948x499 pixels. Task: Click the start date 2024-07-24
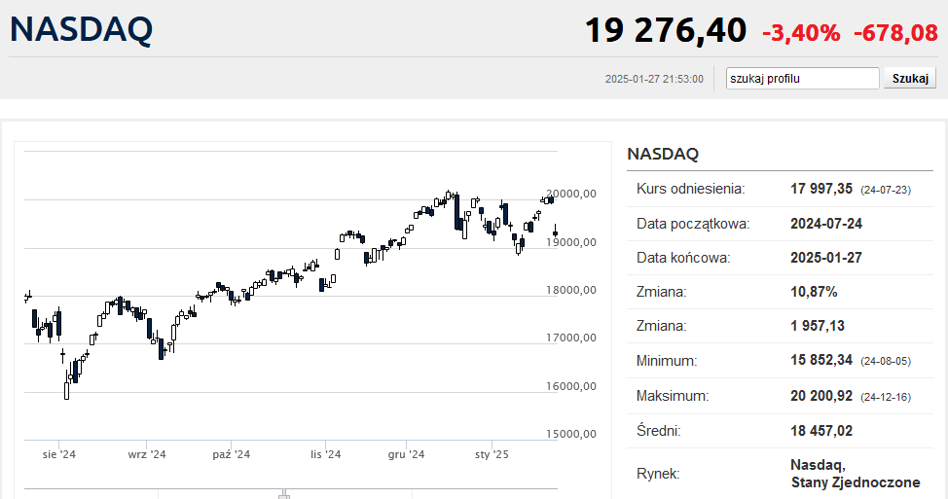[826, 224]
